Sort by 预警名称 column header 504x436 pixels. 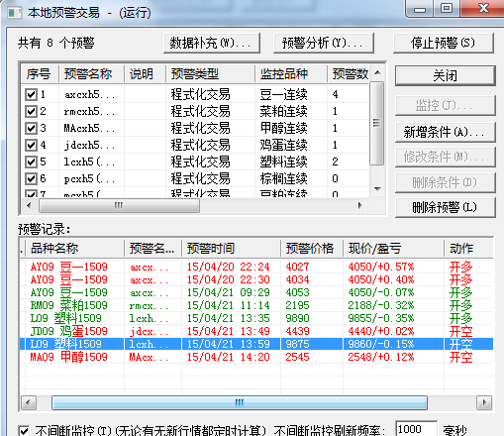(91, 73)
